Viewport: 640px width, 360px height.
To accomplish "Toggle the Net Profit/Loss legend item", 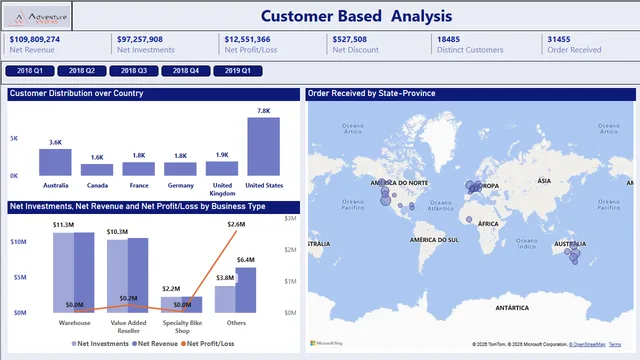I will pyautogui.click(x=208, y=344).
